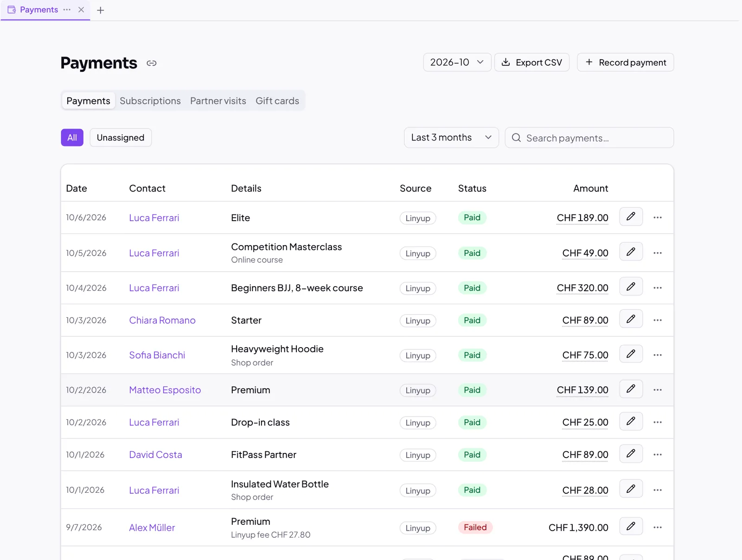Select the All filter chip
Screen dimensions: 742x560
coord(72,138)
